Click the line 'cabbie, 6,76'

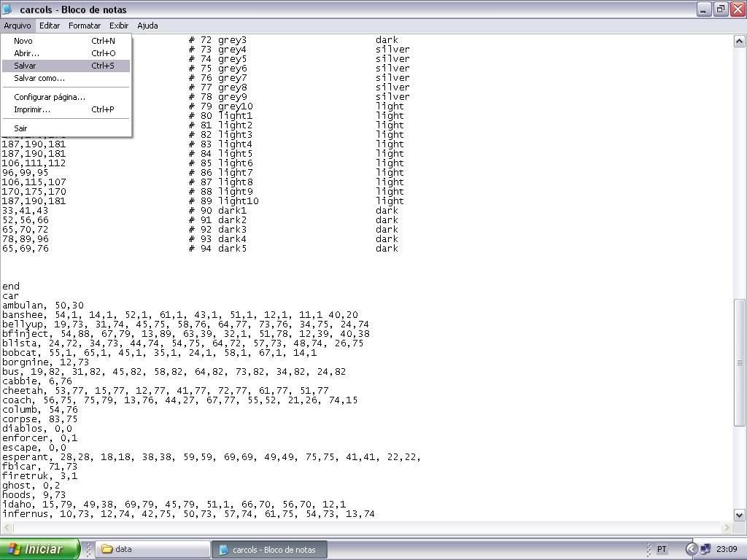(x=37, y=381)
